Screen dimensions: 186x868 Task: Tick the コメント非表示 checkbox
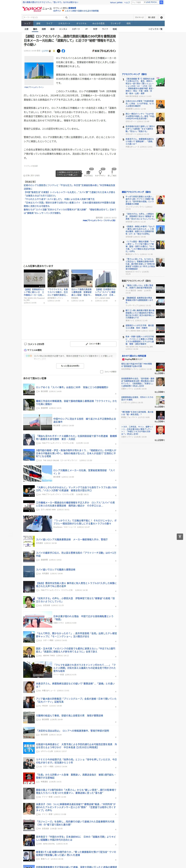102,372
